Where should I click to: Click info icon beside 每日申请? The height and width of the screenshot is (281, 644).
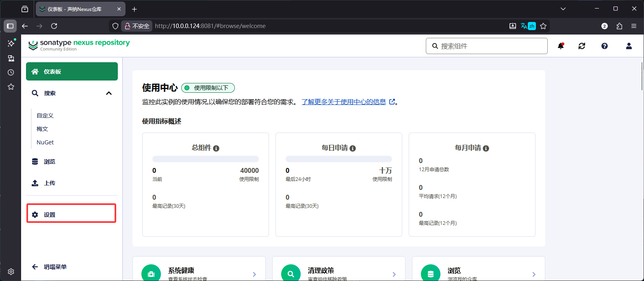click(353, 148)
